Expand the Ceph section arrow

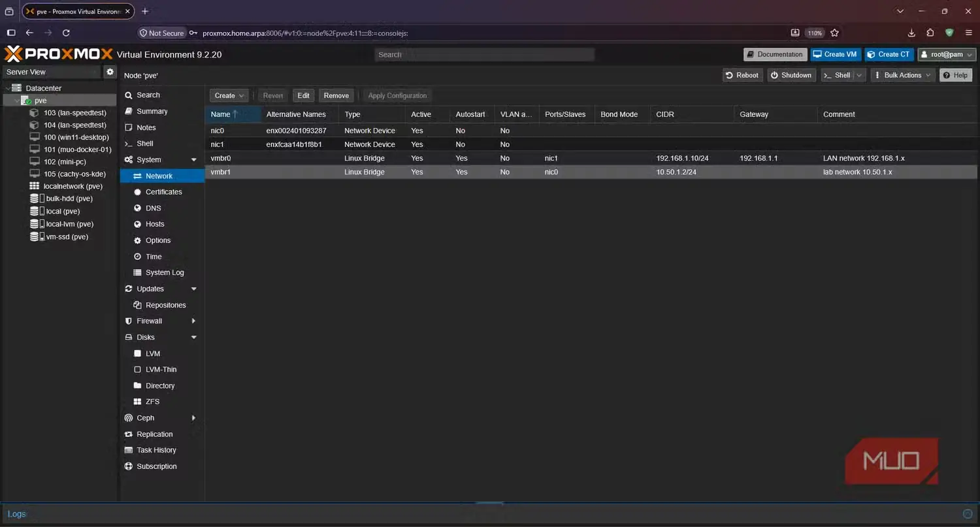tap(193, 418)
